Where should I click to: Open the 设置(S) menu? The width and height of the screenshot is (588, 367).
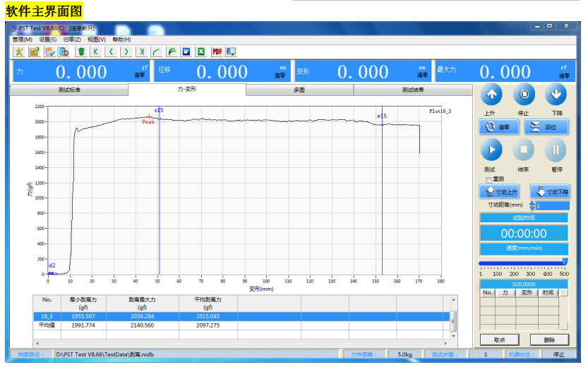pyautogui.click(x=48, y=40)
